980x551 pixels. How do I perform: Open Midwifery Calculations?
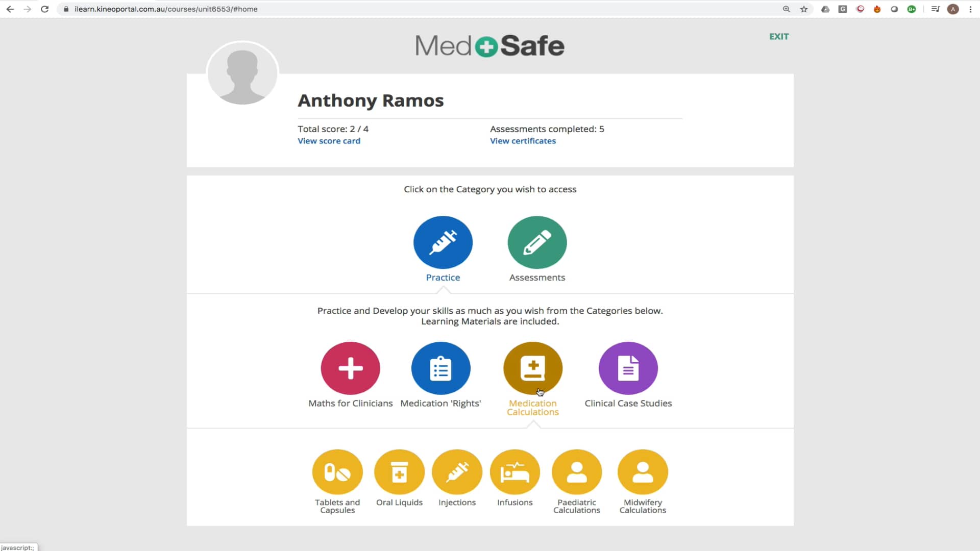[x=643, y=472]
